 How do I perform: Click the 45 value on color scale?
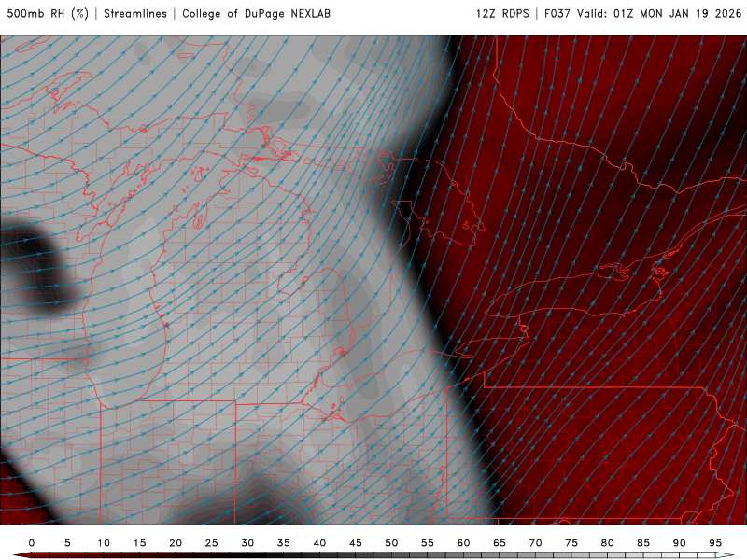point(356,543)
